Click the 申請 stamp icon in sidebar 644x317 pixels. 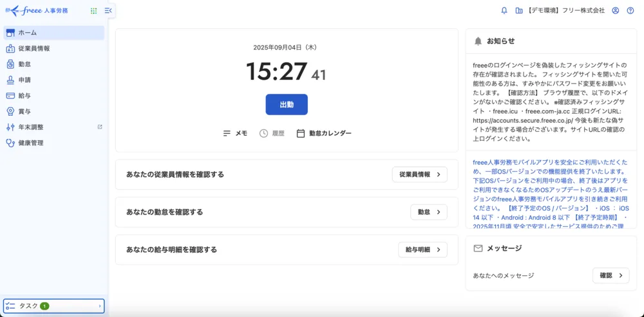11,80
